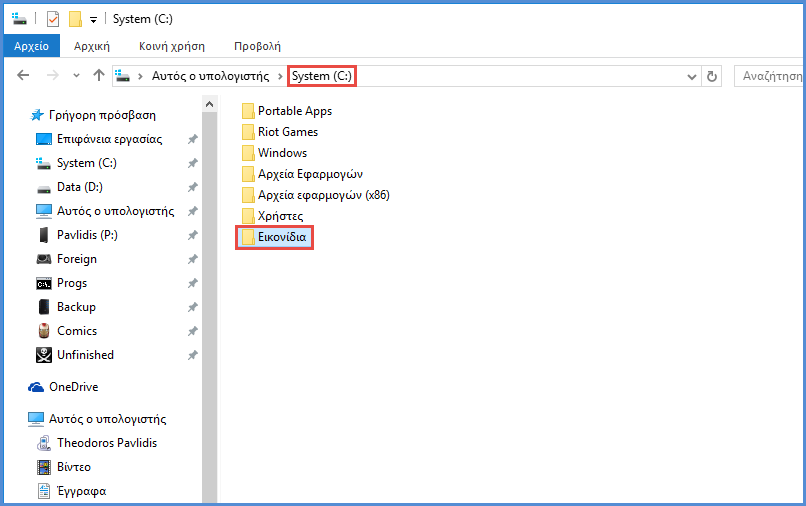Viewport: 806px width, 506px height.
Task: Click the Properties checkmark icon in title bar
Action: [54, 19]
